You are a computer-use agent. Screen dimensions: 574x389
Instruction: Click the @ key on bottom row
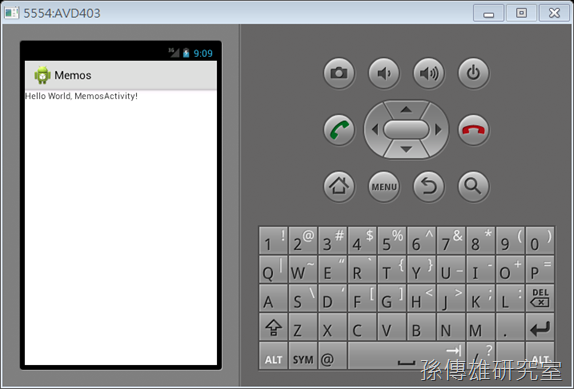(332, 356)
